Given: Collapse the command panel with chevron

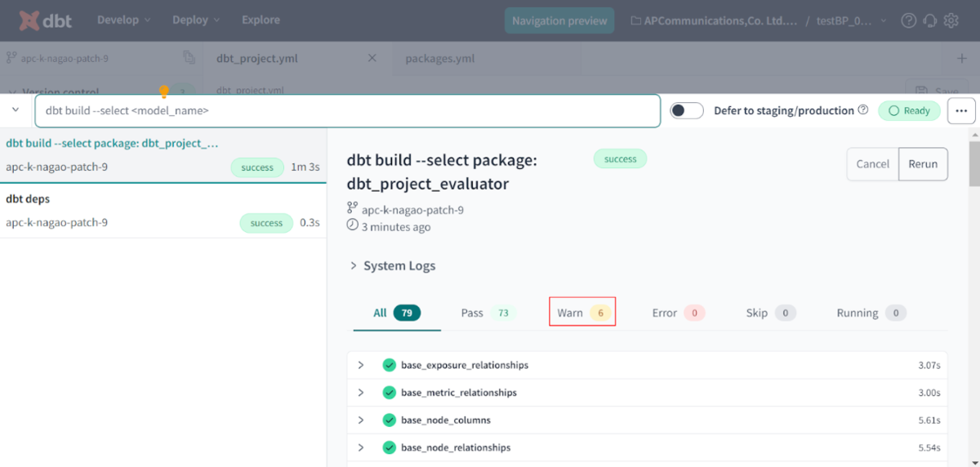Looking at the screenshot, I should coord(16,110).
